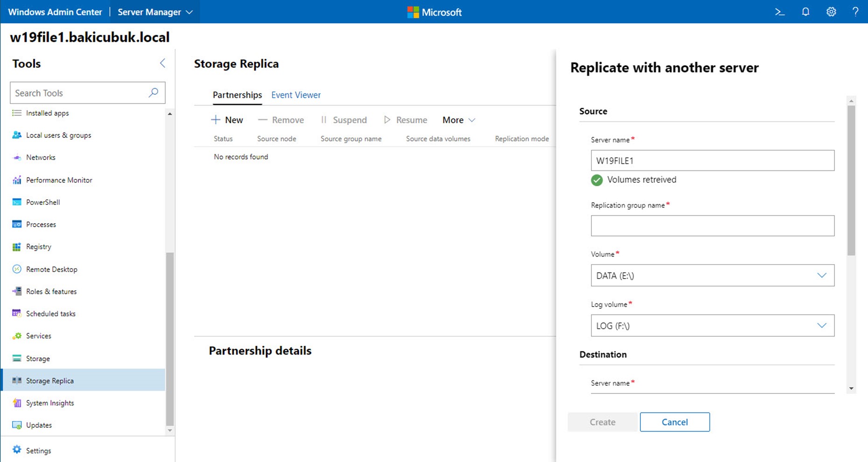Click the Installed apps icon
This screenshot has width=868, height=462.
[17, 113]
